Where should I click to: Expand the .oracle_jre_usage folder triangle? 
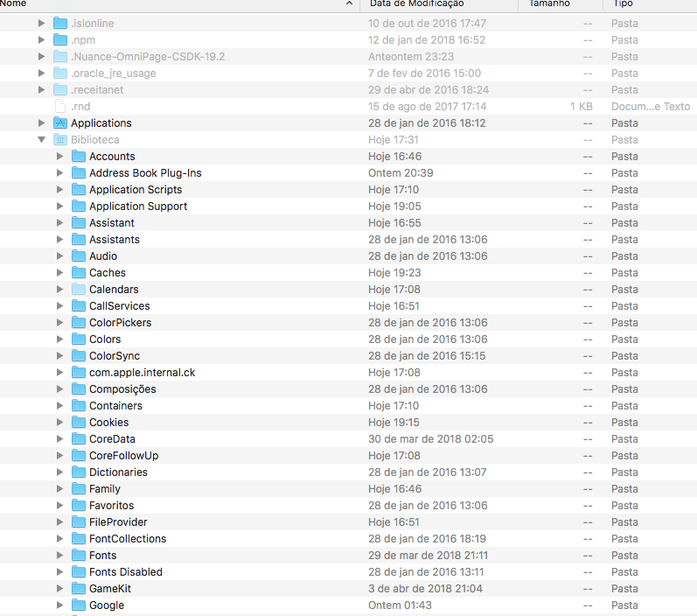click(x=41, y=73)
